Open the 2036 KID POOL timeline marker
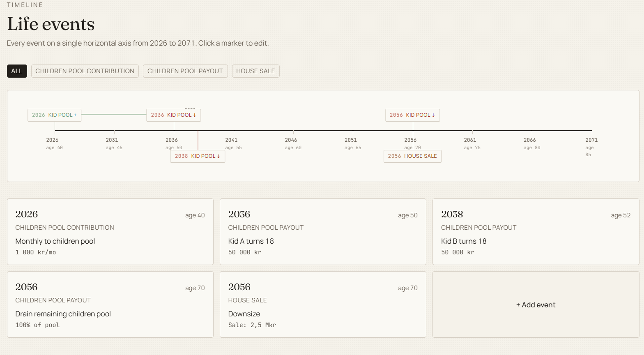 point(173,115)
